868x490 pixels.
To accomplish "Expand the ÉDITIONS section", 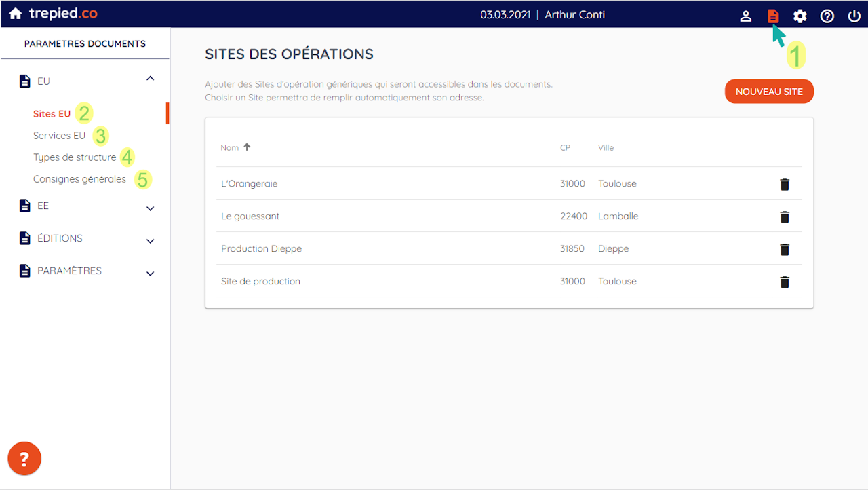I will coord(151,241).
